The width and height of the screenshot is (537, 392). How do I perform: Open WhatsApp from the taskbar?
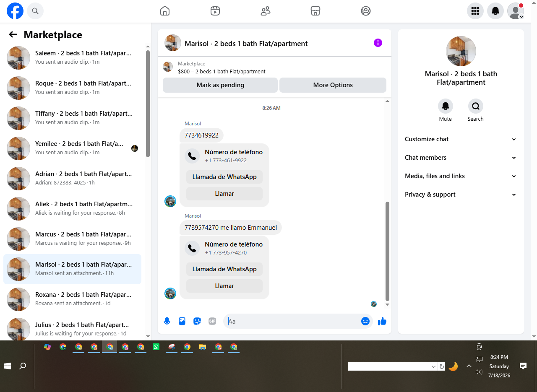156,347
